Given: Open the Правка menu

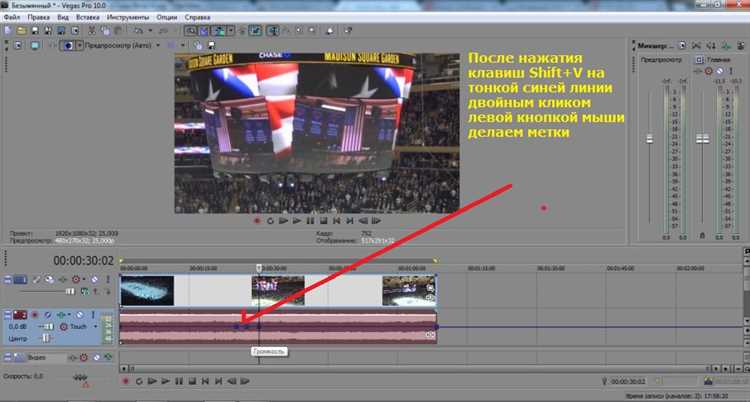Looking at the screenshot, I should coord(38,17).
